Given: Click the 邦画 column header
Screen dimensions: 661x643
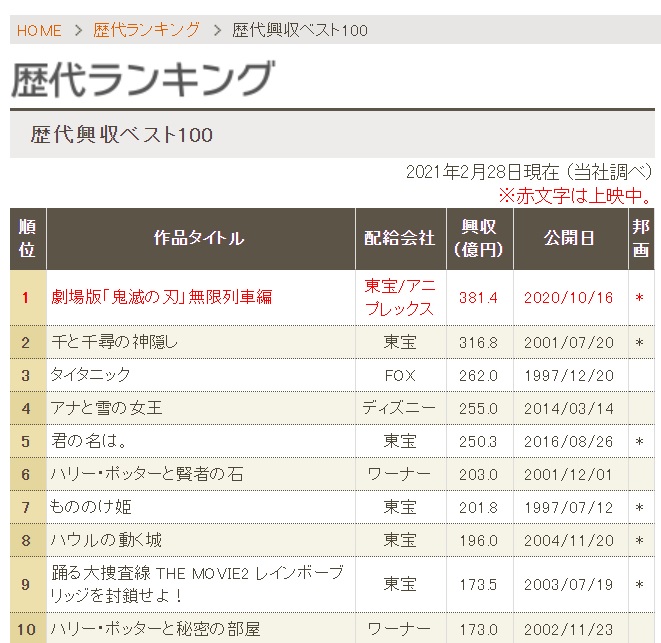Looking at the screenshot, I should click(641, 239).
